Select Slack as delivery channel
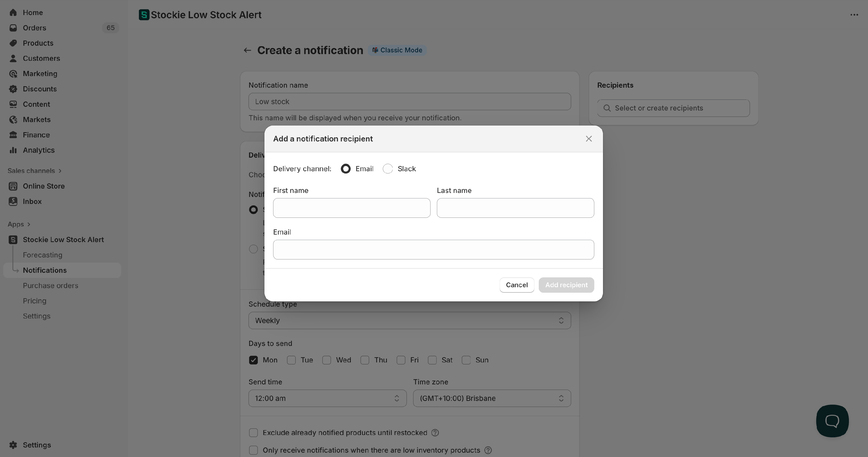Image resolution: width=868 pixels, height=457 pixels. pos(387,169)
